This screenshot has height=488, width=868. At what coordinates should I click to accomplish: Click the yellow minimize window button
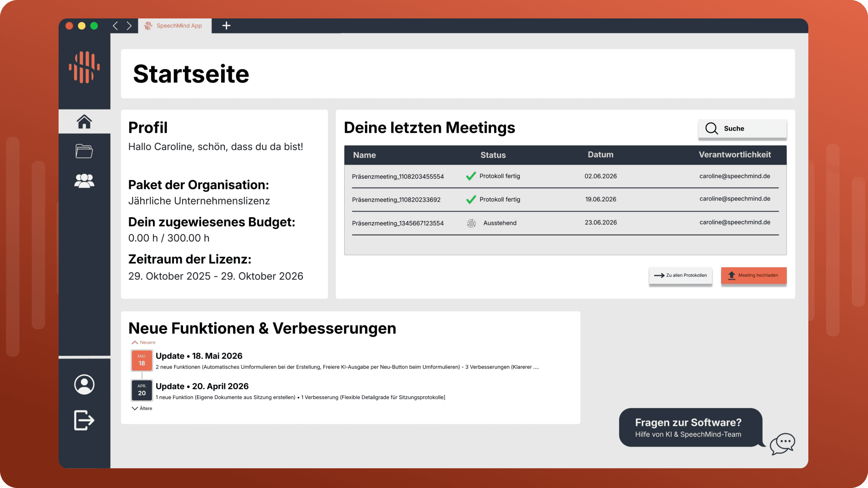click(x=82, y=26)
